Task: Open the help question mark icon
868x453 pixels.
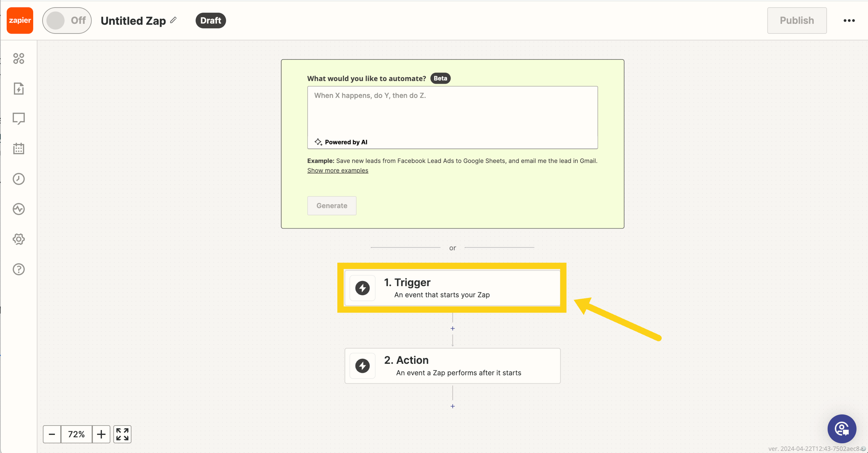Action: pos(19,269)
